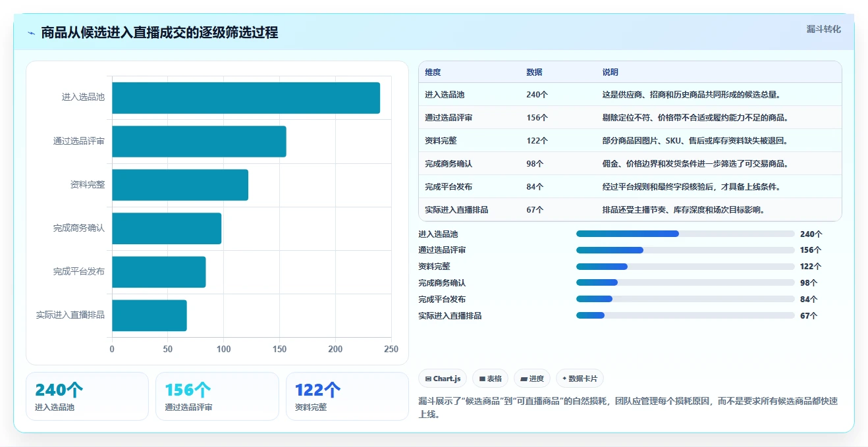Click the description about 资料缺失被退回
This screenshot has width=868, height=447.
695,141
